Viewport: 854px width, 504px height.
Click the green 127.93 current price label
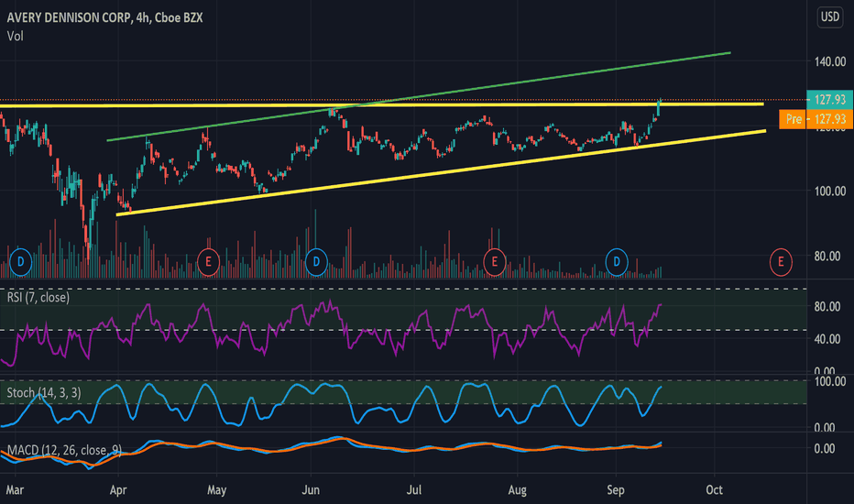pyautogui.click(x=829, y=99)
